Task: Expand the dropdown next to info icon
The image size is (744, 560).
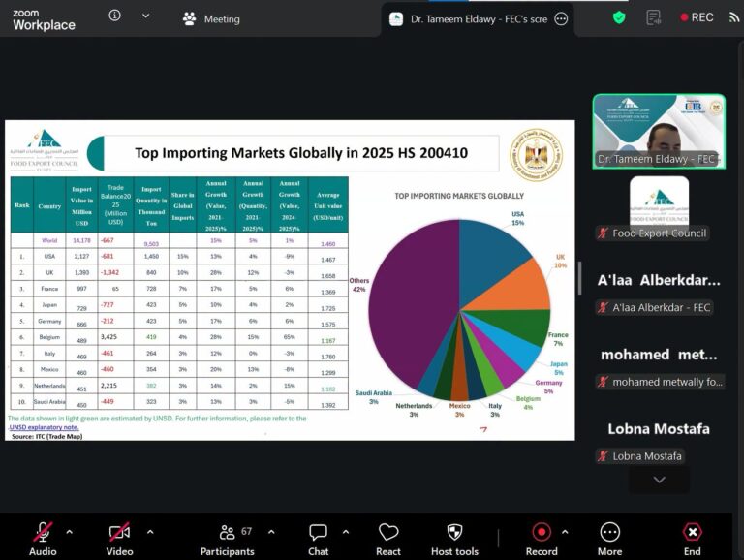Action: [145, 16]
